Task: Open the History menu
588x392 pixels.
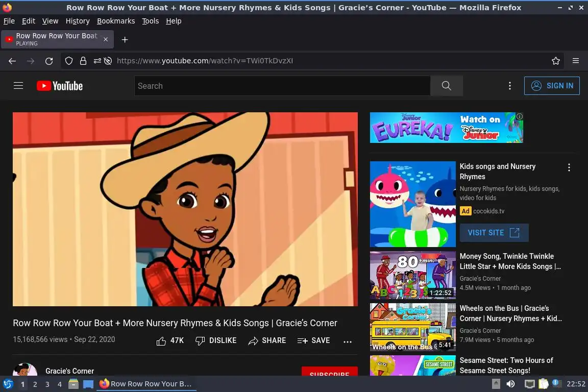Action: [x=78, y=21]
